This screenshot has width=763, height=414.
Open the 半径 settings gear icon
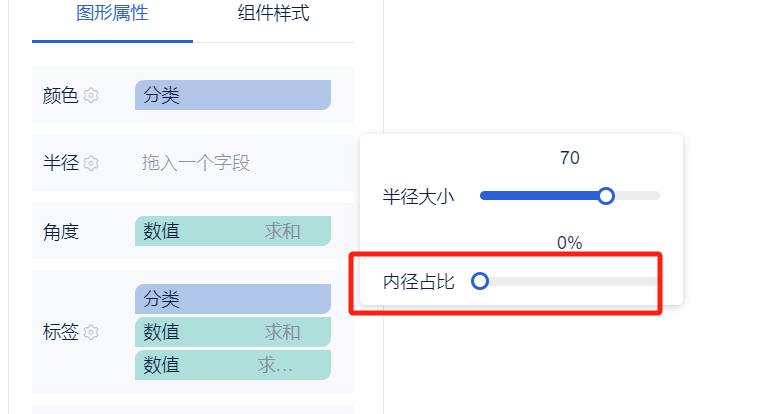(x=91, y=163)
